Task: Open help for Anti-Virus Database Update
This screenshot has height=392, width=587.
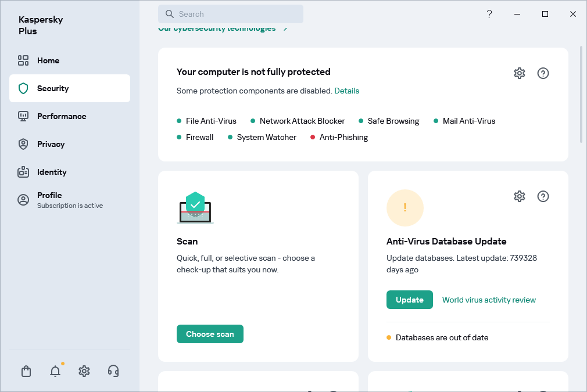Action: point(543,196)
